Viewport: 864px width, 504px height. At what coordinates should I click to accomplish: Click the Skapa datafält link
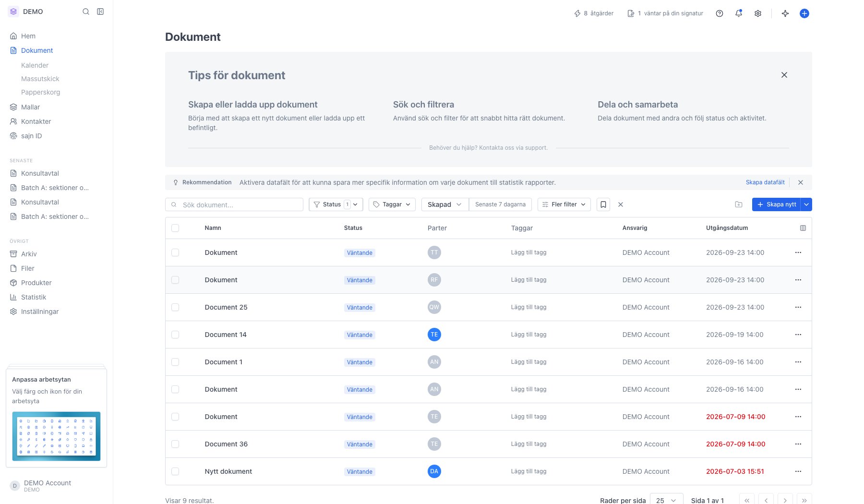[x=765, y=182]
